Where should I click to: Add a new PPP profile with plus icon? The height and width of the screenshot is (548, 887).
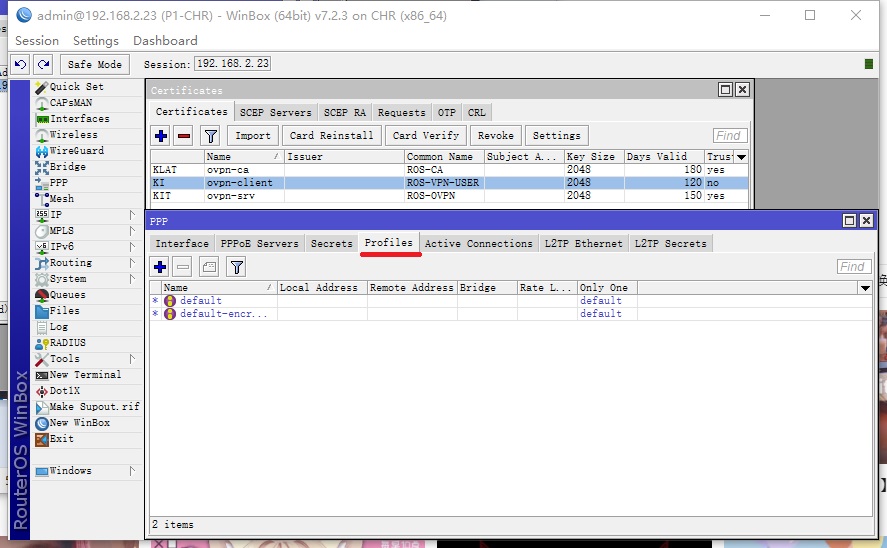pyautogui.click(x=160, y=266)
